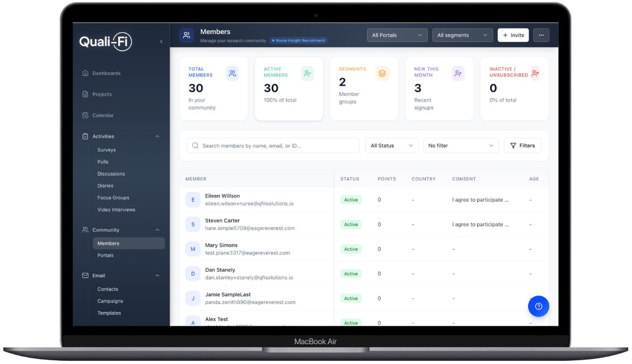Collapse the Community section
Screen dimensions: 632x364
158,230
